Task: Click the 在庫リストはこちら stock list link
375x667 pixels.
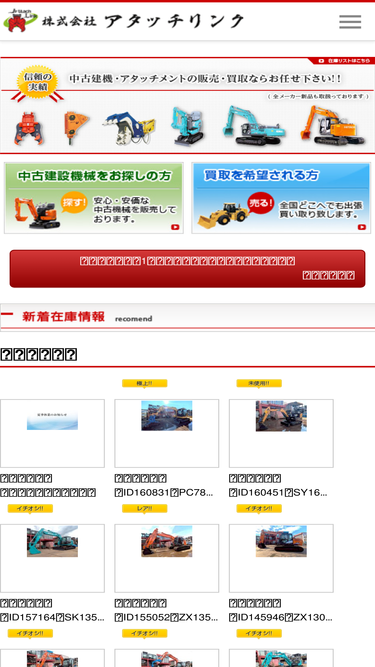Action: (345, 61)
